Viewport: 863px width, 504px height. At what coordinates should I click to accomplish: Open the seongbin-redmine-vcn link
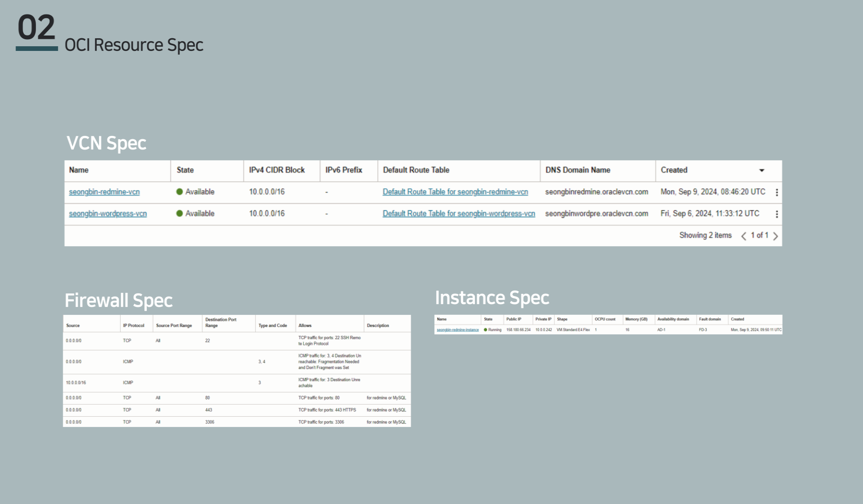point(104,192)
